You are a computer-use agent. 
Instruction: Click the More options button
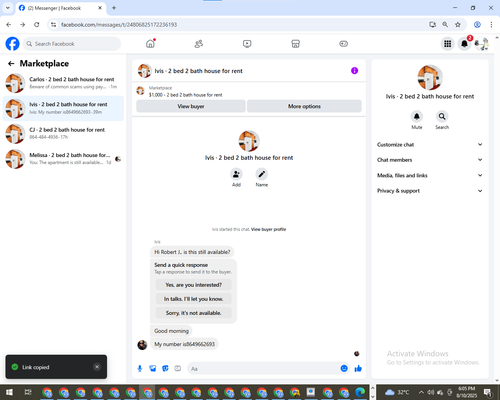[304, 106]
